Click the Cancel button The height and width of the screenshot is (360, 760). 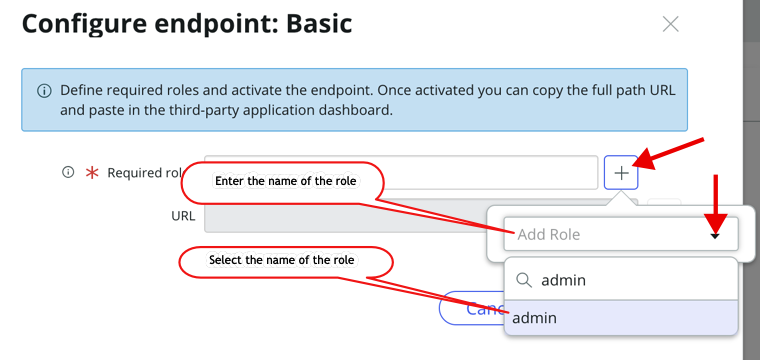[x=472, y=308]
